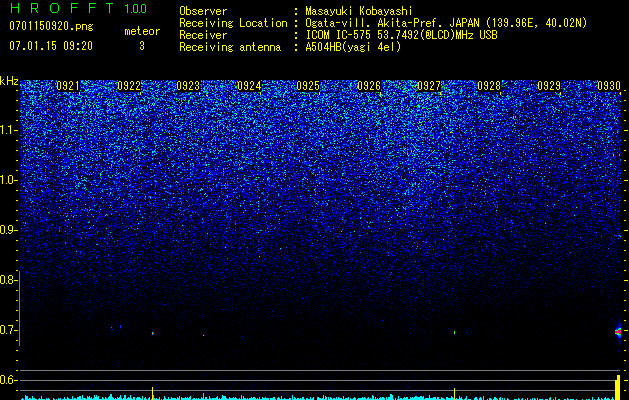The width and height of the screenshot is (629, 400).
Task: Click the 0922 time marker
Action: pyautogui.click(x=129, y=86)
